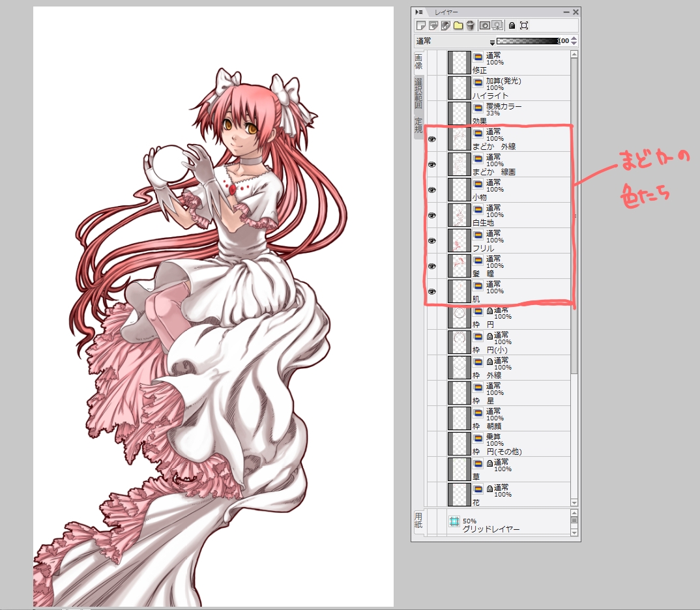This screenshot has height=610, width=700.
Task: Click color mode icon of フリル layer
Action: click(478, 235)
